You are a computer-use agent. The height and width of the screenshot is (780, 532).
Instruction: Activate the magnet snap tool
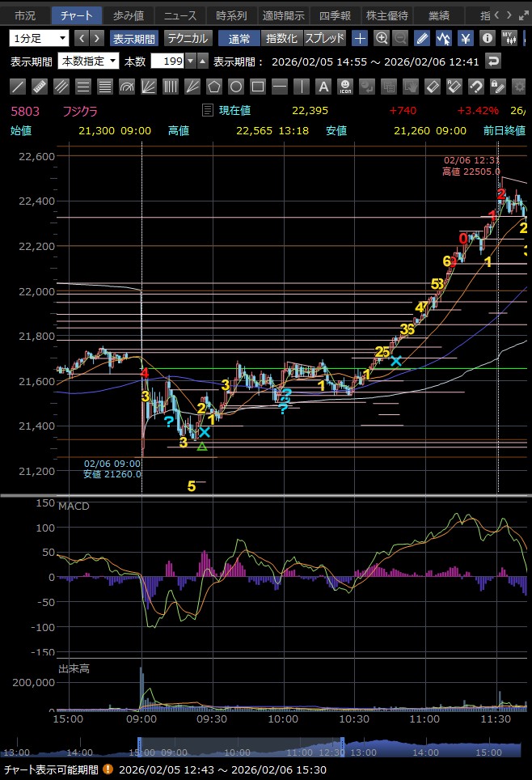[476, 87]
